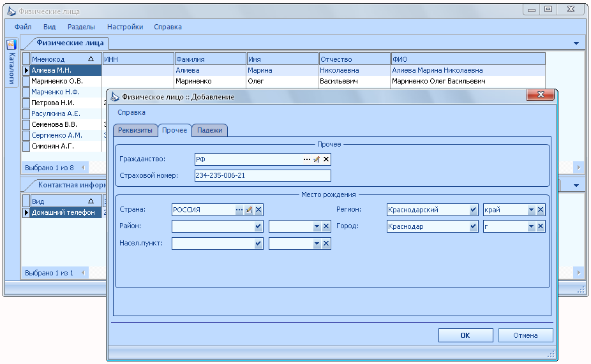This screenshot has height=364, width=591.
Task: Open the Регион type dropdown (край)
Action: 531,210
